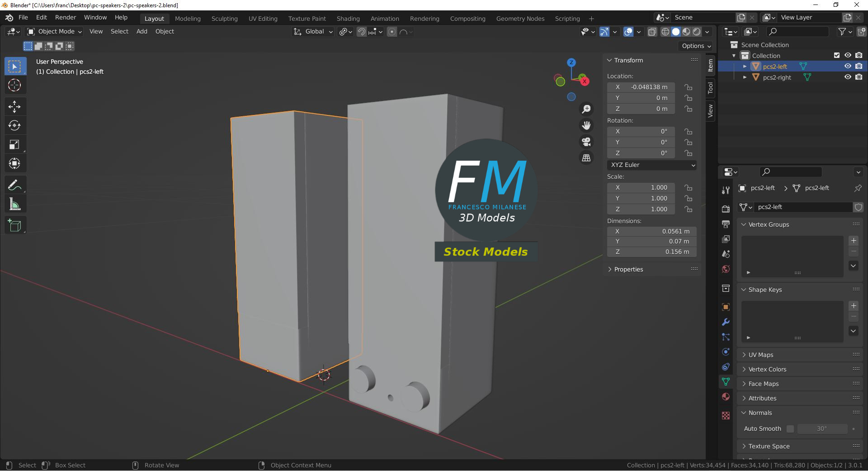This screenshot has height=471, width=868.
Task: Open the Output properties tab
Action: pyautogui.click(x=726, y=224)
